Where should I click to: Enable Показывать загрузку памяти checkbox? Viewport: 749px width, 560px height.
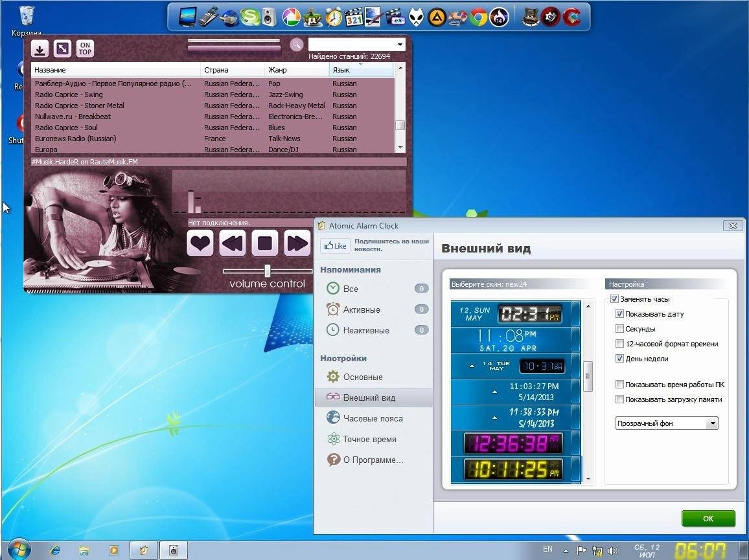click(x=619, y=399)
